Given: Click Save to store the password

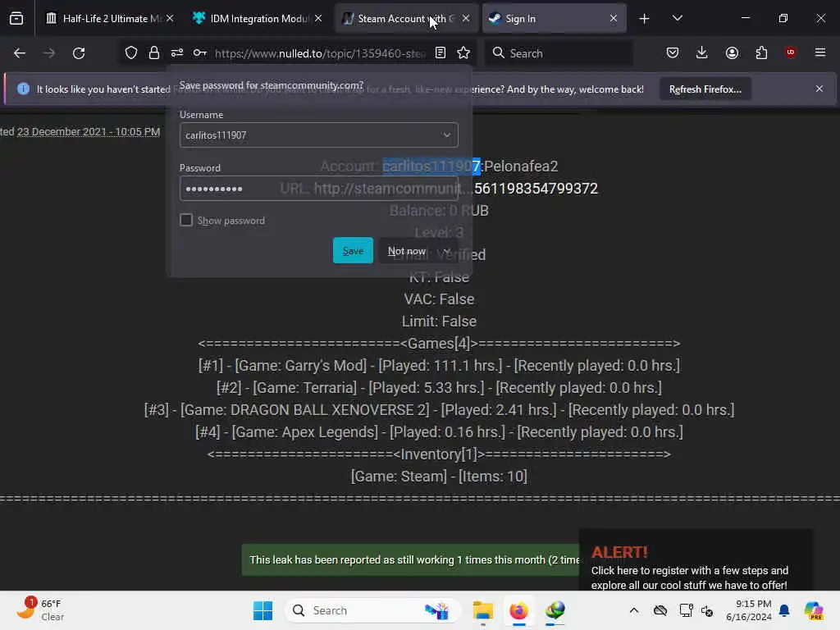Looking at the screenshot, I should click(353, 251).
